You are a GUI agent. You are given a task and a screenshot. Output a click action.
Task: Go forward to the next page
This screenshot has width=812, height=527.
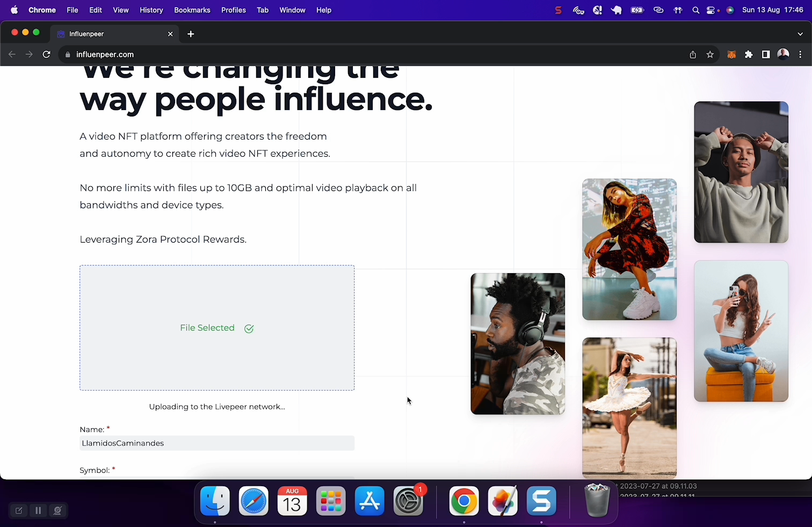pos(29,54)
